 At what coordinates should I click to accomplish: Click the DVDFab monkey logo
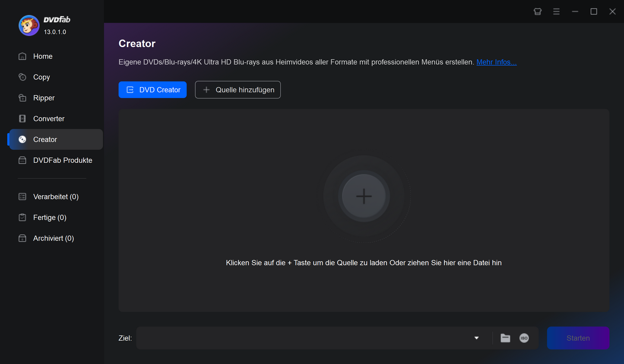tap(29, 25)
